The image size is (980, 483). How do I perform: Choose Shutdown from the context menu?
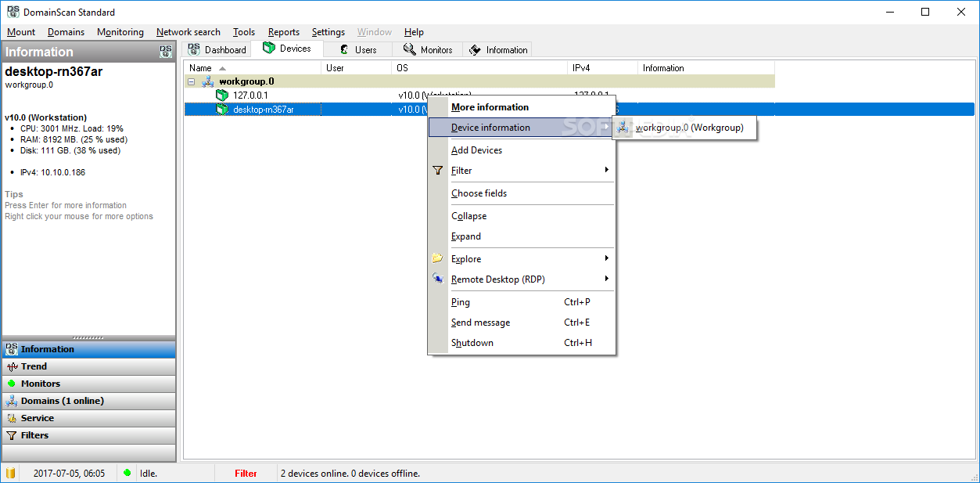tap(522, 343)
